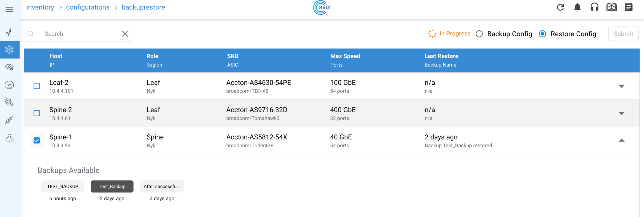Open the notifications bell icon
644x217 pixels.
pyautogui.click(x=577, y=7)
